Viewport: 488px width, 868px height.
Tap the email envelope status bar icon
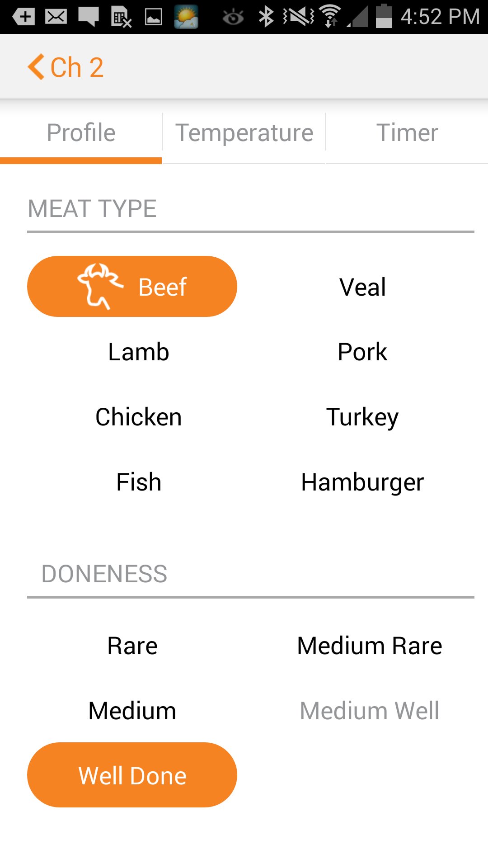(x=56, y=17)
